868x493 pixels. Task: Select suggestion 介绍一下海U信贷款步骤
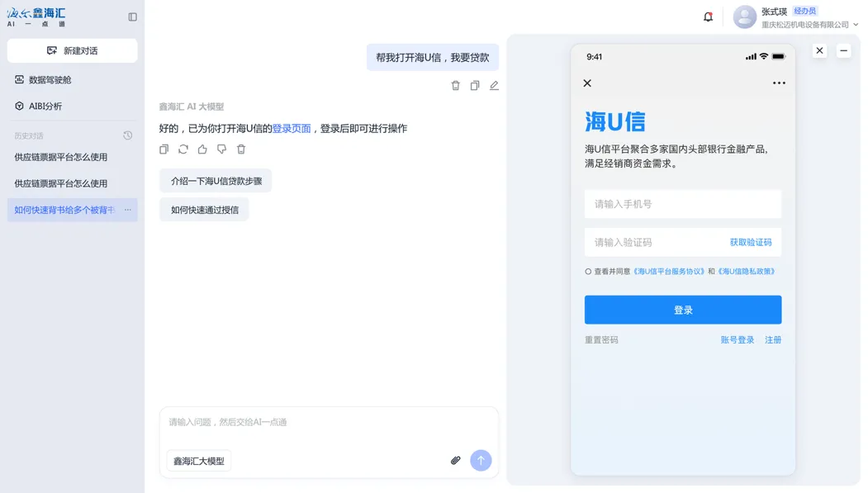tap(216, 181)
